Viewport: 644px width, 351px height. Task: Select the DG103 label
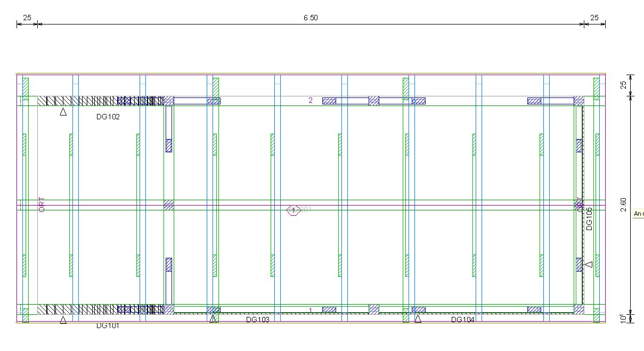coord(258,320)
